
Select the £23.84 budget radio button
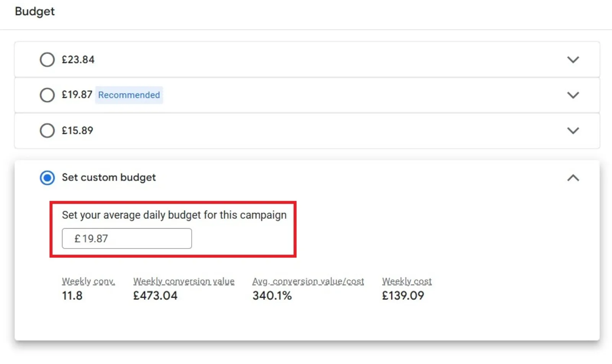point(47,60)
